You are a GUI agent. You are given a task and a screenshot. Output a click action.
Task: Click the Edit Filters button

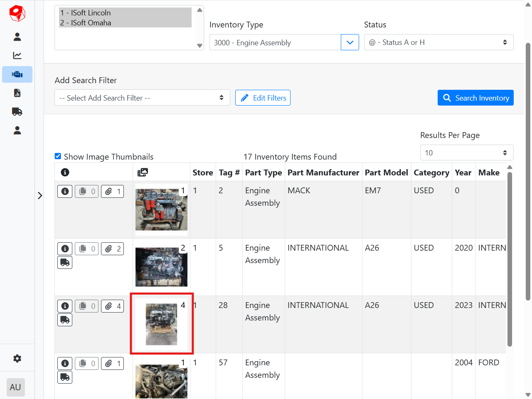coord(263,98)
